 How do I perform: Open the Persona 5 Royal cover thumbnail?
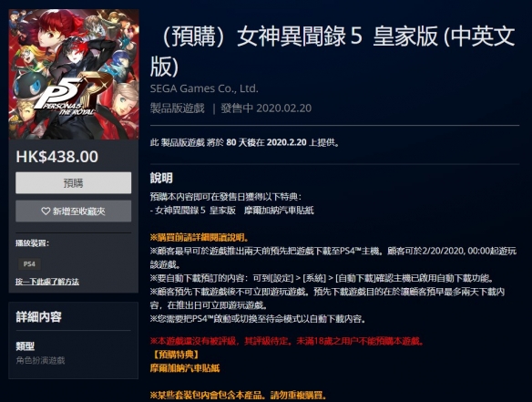click(74, 75)
